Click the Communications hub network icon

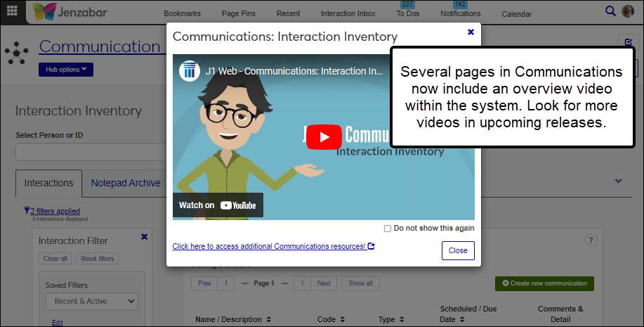[17, 53]
